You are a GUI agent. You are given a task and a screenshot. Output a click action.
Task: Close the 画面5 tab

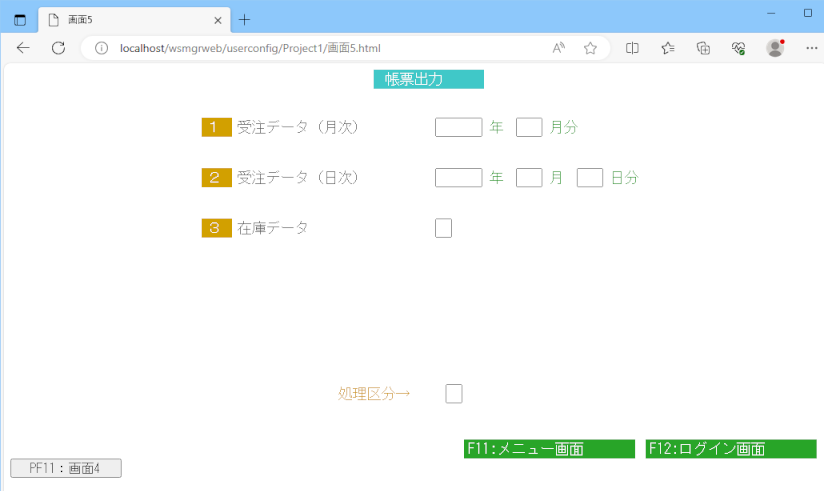(218, 21)
